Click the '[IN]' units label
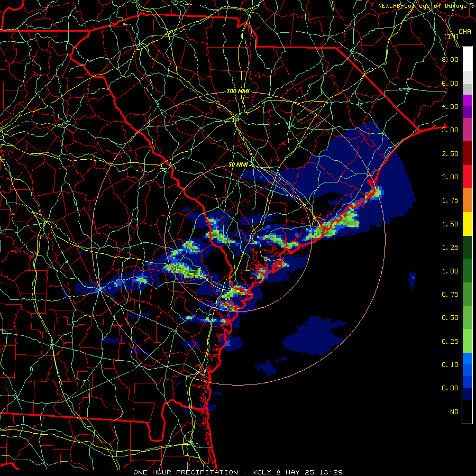This screenshot has width=476, height=476. 452,36
